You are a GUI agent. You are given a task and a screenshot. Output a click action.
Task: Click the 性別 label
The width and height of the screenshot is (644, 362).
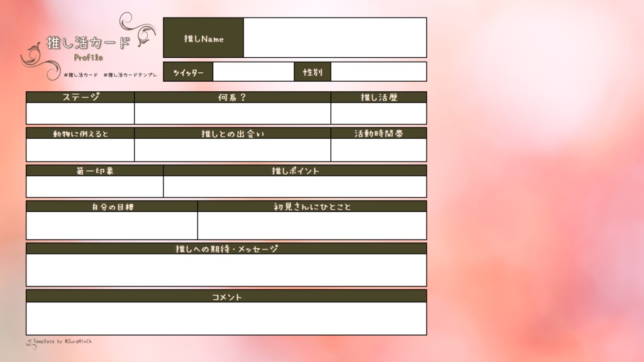(313, 72)
